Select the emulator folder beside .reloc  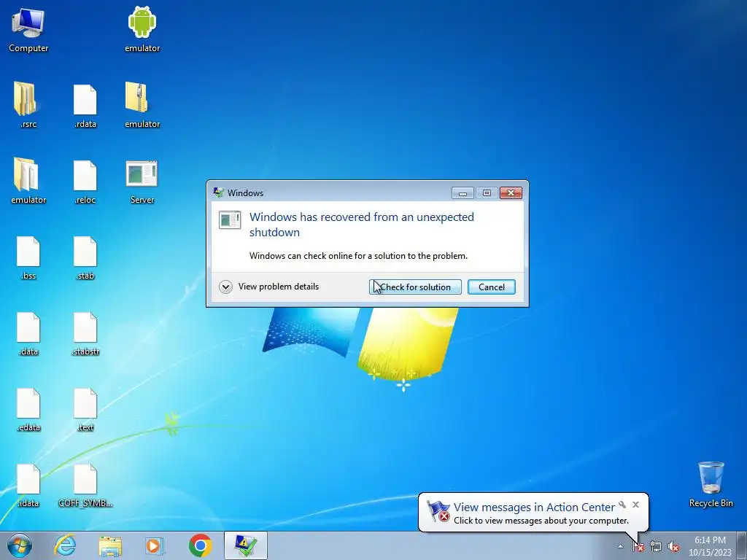point(28,181)
